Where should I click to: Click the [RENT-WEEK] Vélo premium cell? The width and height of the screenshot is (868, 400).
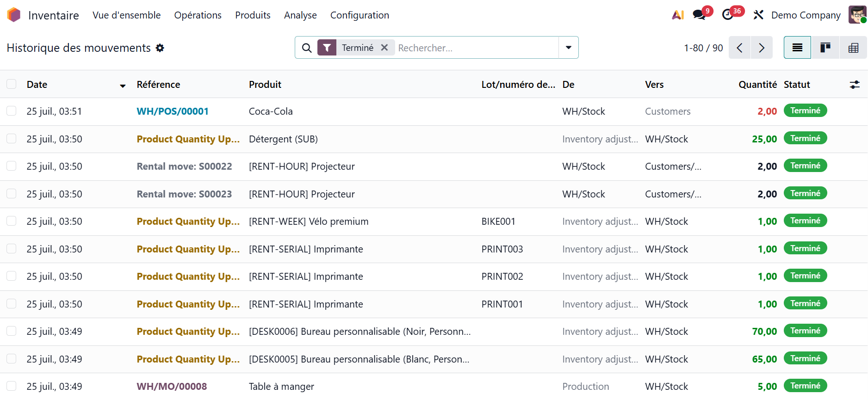tap(309, 222)
